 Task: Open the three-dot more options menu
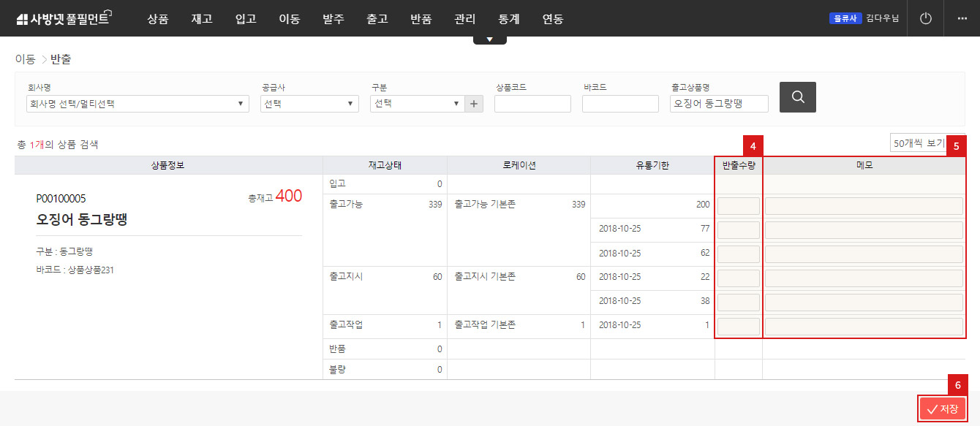[x=962, y=18]
